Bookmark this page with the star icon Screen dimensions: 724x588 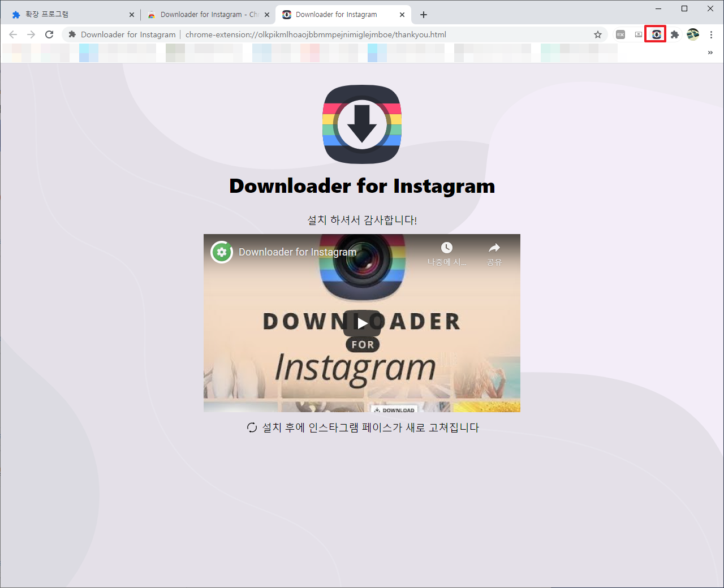(598, 34)
